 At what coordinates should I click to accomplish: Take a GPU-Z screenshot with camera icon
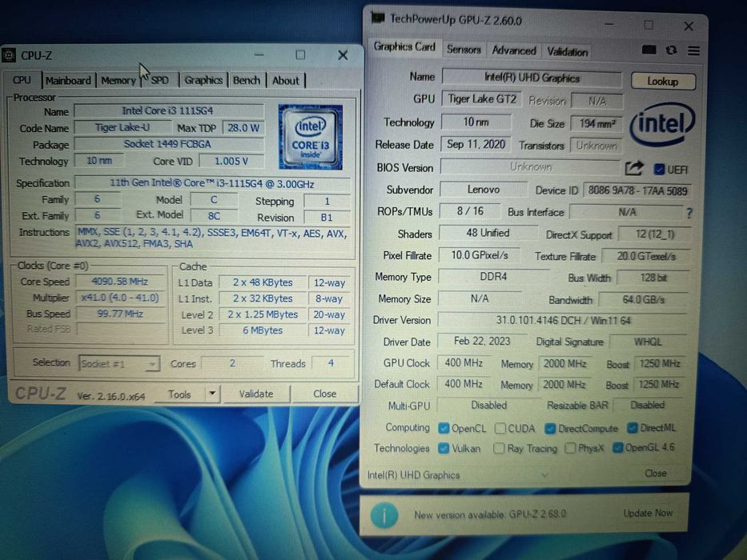coord(649,50)
